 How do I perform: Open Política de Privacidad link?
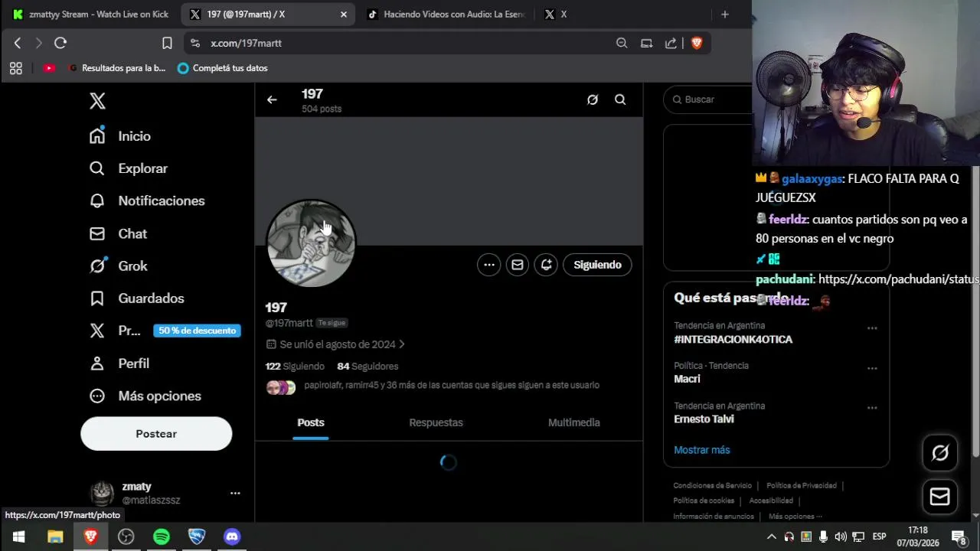802,486
